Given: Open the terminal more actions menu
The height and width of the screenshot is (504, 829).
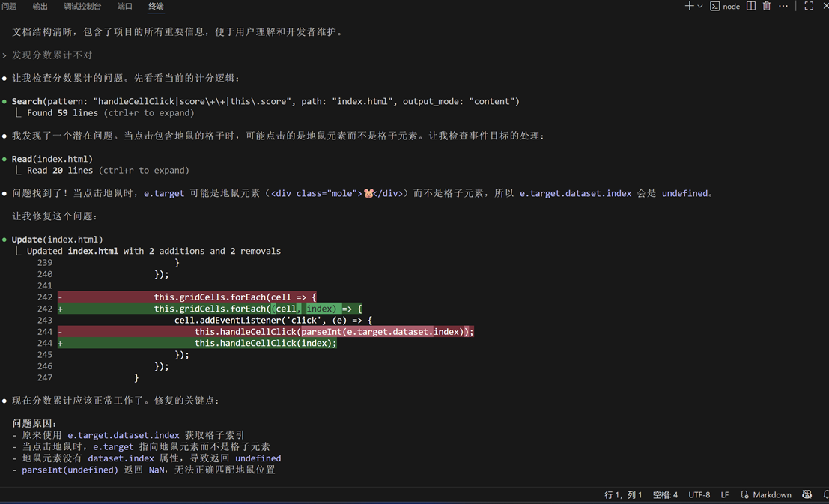Looking at the screenshot, I should tap(783, 6).
